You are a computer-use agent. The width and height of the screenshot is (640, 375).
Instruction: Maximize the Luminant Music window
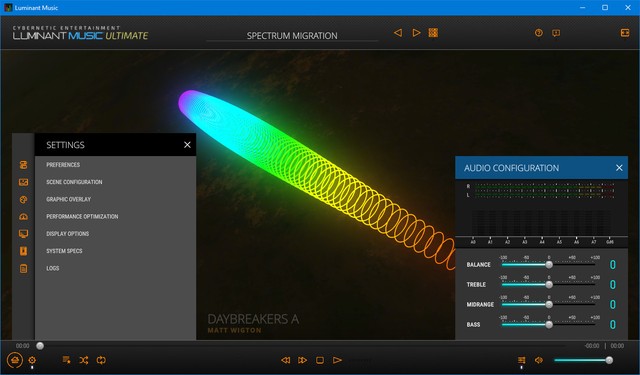pos(605,7)
